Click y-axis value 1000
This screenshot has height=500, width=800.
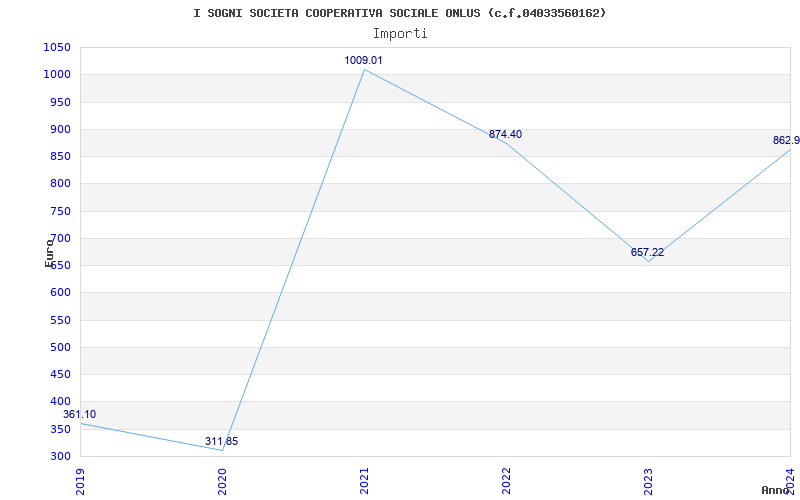pyautogui.click(x=57, y=75)
